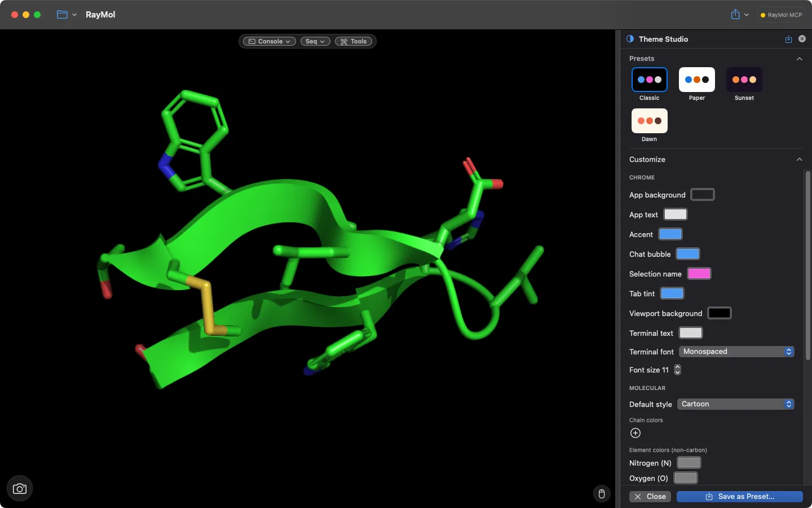Screen dimensions: 812x508
Task: Click Save as Preset button
Action: coord(740,497)
